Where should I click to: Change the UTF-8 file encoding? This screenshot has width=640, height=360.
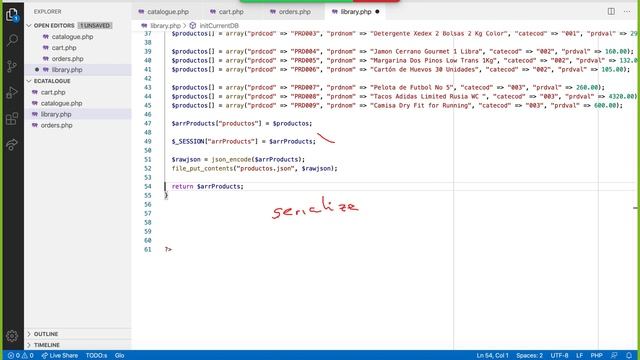point(559,356)
